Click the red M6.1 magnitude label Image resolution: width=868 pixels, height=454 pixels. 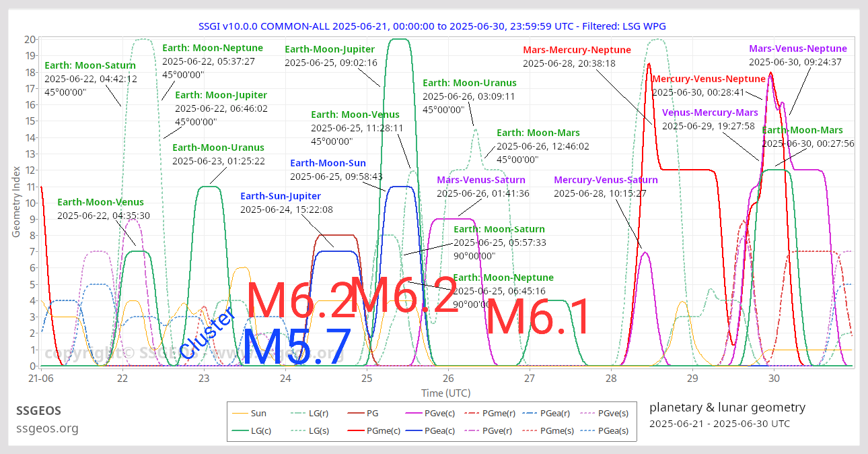click(538, 317)
